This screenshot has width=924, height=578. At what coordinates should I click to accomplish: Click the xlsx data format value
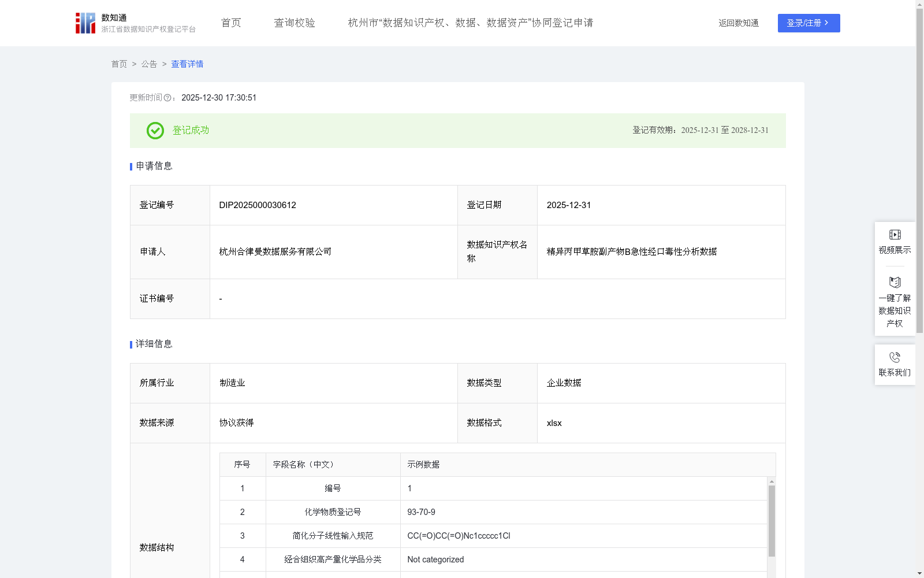[554, 423]
